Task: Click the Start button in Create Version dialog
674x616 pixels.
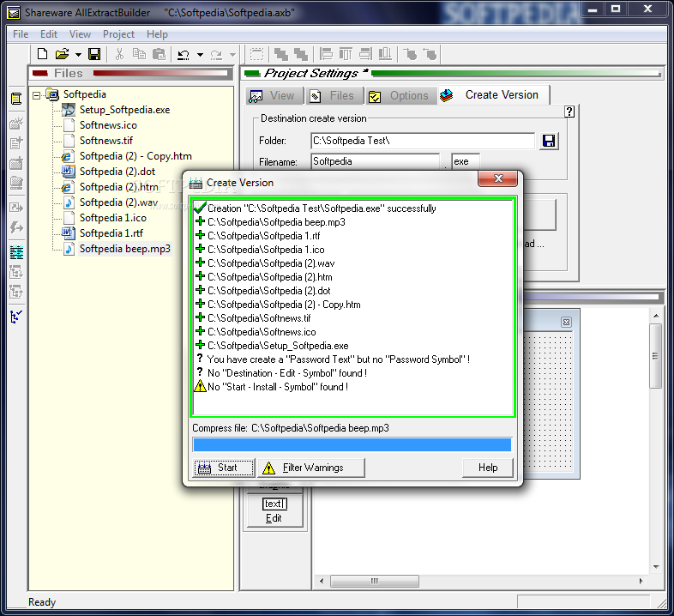Action: (x=224, y=468)
